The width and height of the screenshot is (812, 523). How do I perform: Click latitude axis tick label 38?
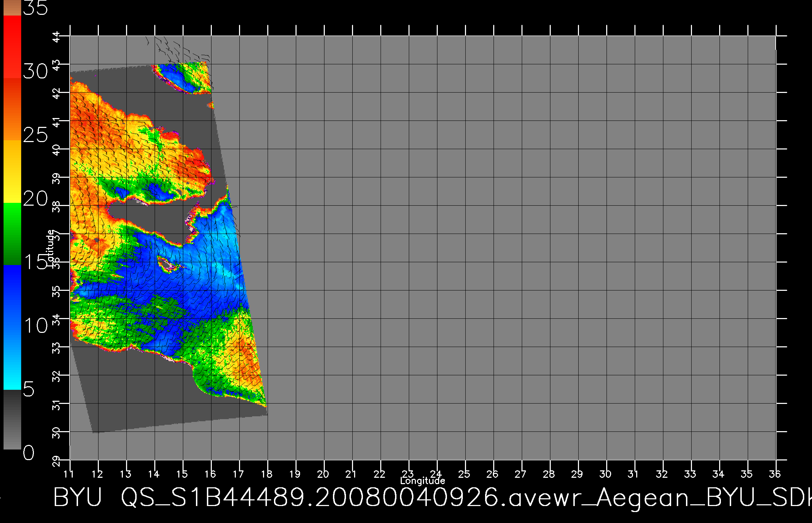[x=56, y=207]
